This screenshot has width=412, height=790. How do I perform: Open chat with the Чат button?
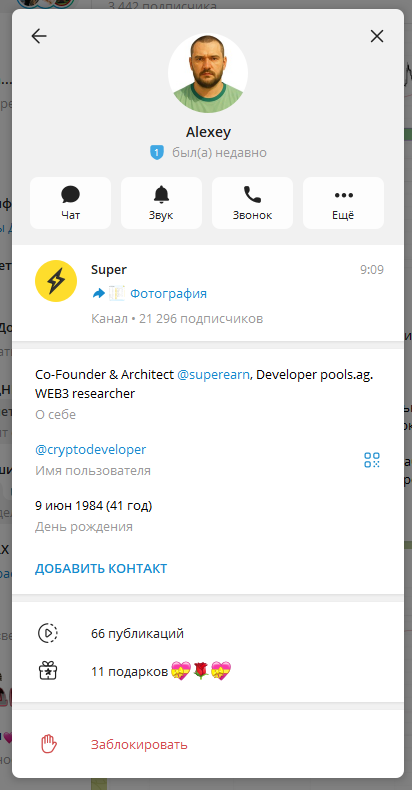(x=71, y=203)
